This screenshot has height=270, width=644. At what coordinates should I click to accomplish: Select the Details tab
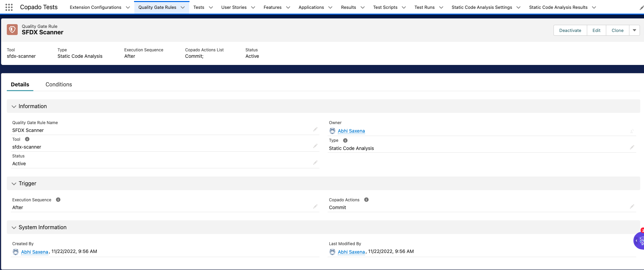20,84
